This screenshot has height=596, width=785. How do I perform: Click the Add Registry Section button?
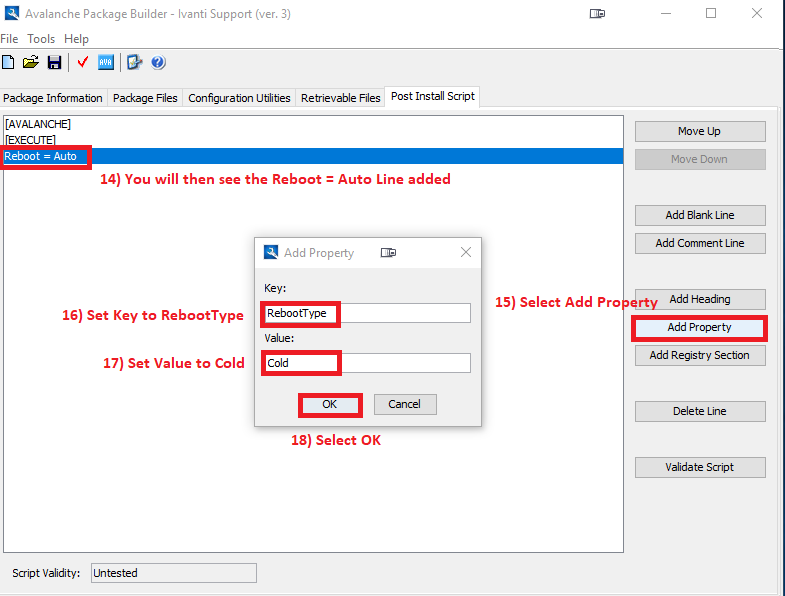coord(700,356)
